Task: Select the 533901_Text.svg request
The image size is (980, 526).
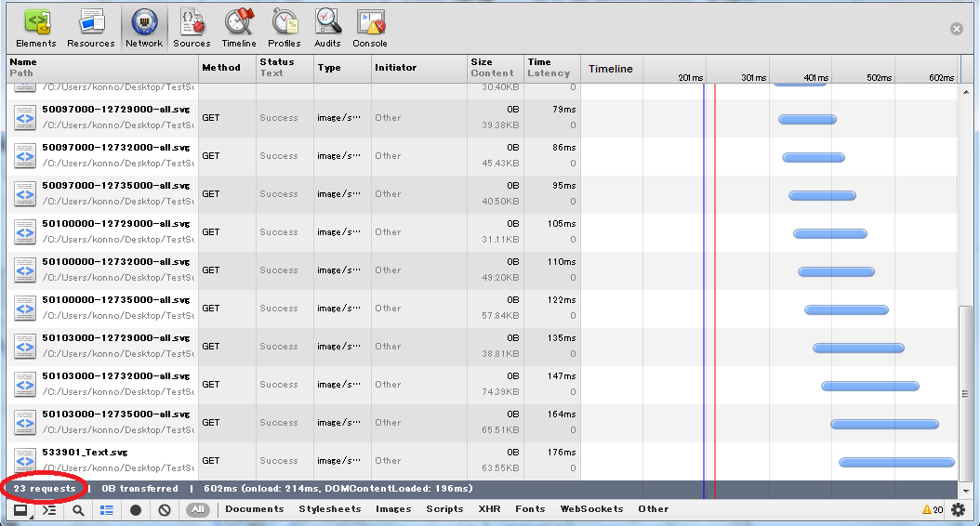Action: tap(85, 453)
